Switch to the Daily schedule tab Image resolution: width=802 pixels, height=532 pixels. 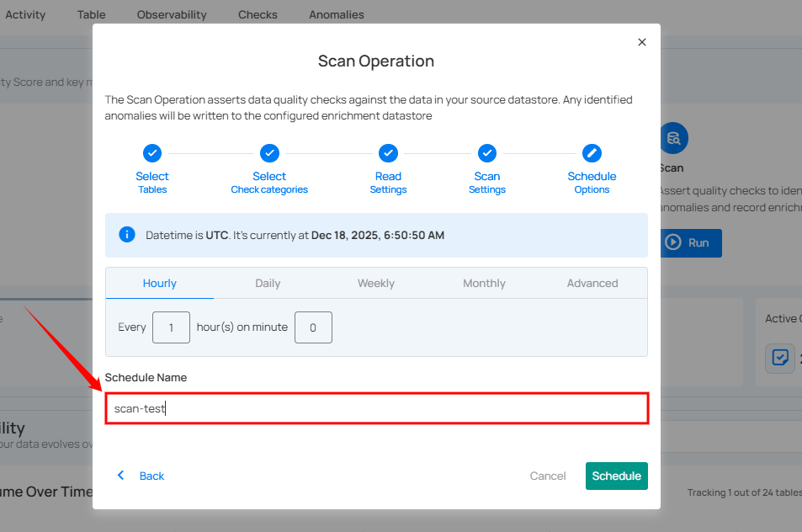[x=268, y=284]
